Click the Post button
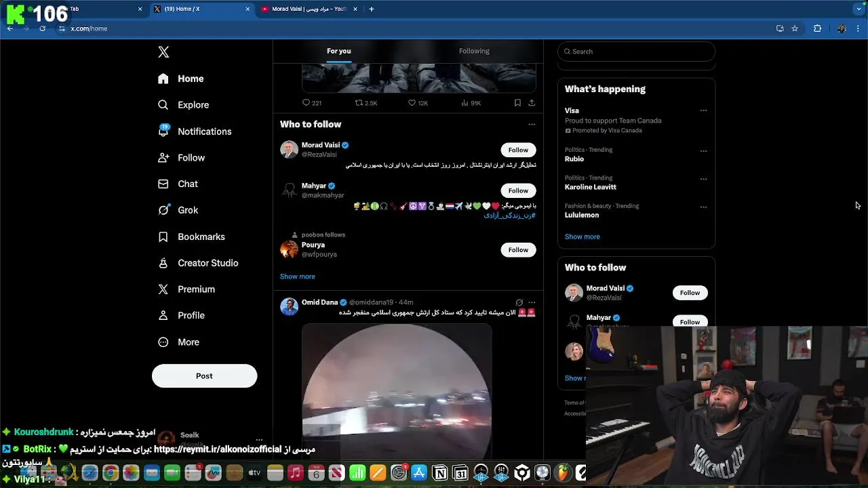 pos(204,376)
